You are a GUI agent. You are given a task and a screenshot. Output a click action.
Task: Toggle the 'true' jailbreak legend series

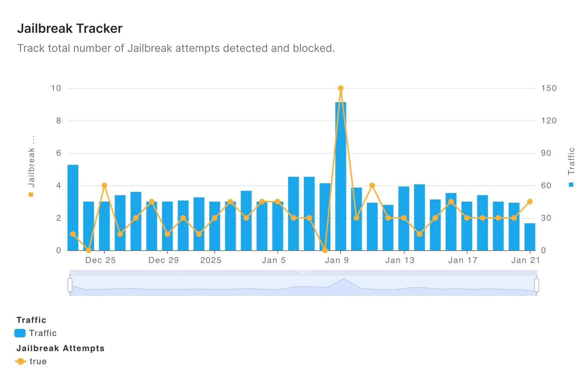(31, 361)
